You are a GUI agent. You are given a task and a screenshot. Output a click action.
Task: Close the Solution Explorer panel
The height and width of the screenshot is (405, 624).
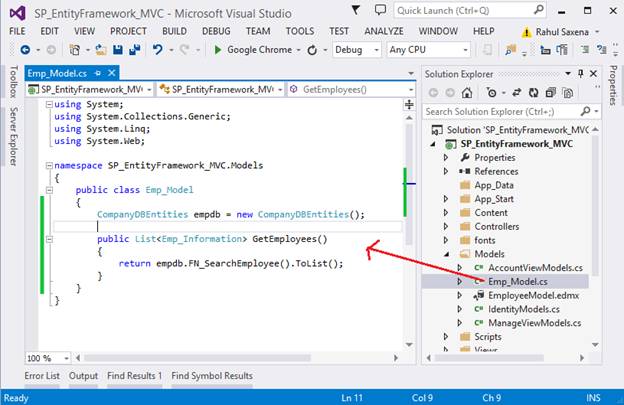pyautogui.click(x=593, y=74)
